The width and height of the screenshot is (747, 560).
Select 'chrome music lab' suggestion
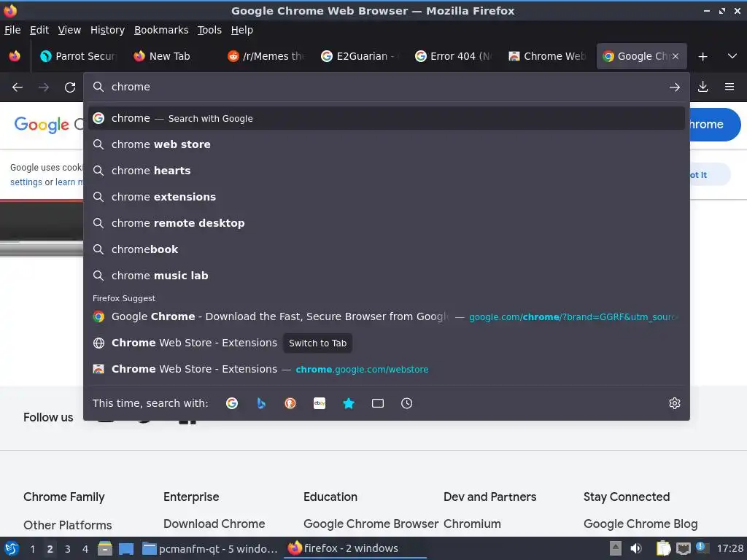tap(387, 275)
